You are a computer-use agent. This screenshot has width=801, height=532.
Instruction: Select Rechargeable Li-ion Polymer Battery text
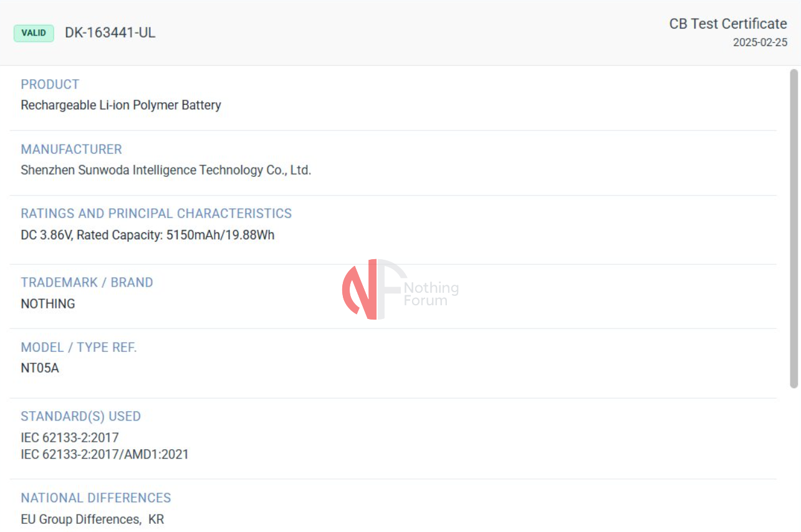point(121,105)
